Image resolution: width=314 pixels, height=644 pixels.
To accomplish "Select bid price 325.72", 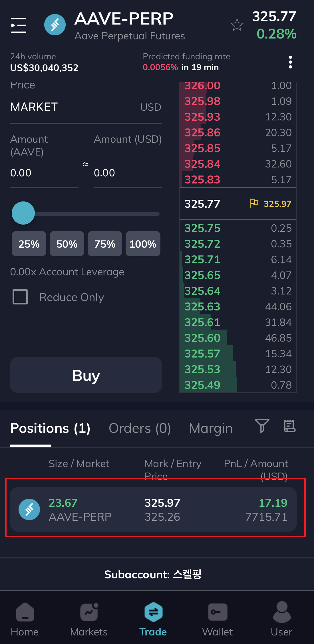I will point(202,244).
